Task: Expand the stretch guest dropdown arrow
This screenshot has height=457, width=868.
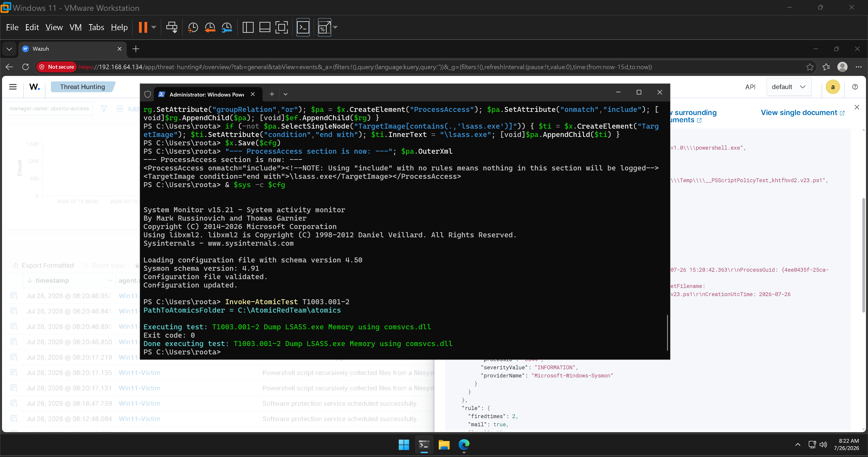Action: point(335,27)
